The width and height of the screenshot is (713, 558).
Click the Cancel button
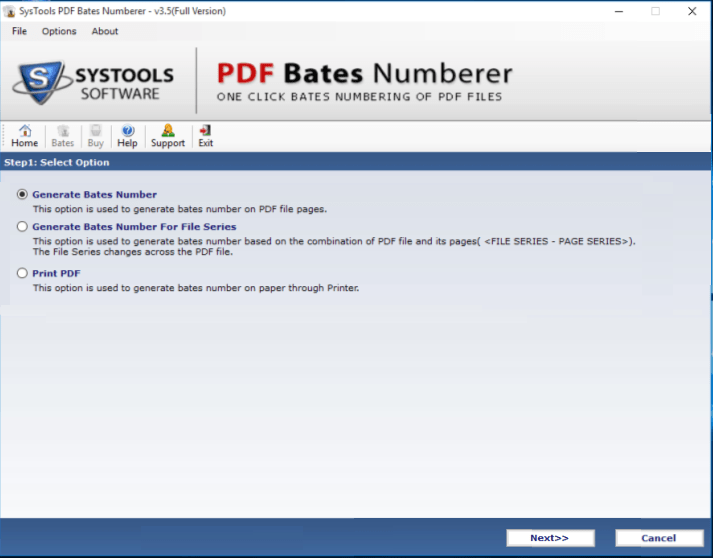[659, 538]
